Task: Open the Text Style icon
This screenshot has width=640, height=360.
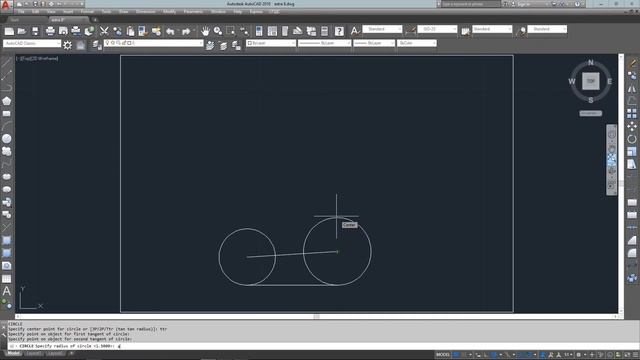Action: point(355,30)
